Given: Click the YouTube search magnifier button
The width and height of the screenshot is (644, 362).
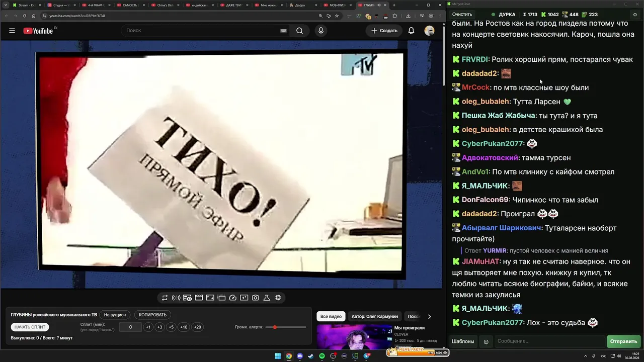Looking at the screenshot, I should tap(299, 31).
